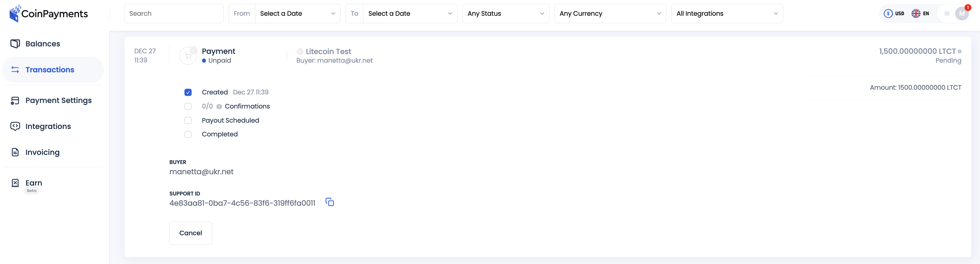This screenshot has height=264, width=980.
Task: Enable the Completed checkbox
Action: [x=188, y=134]
